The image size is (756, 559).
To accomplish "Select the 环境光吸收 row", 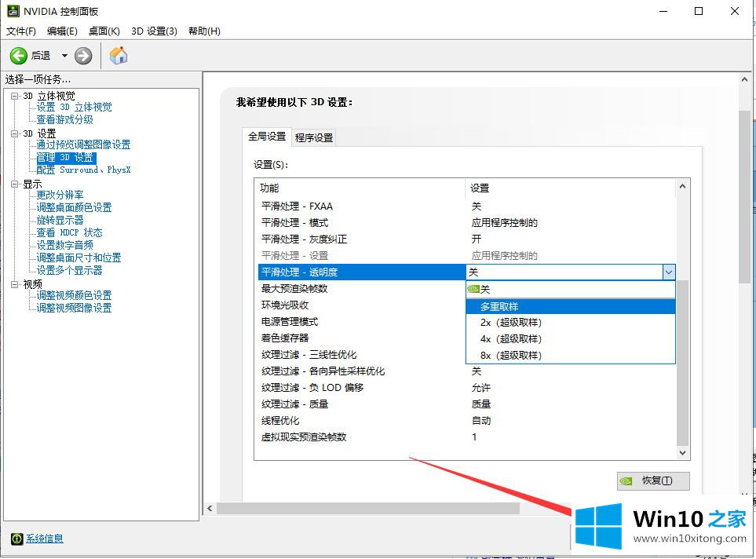I will coord(362,305).
